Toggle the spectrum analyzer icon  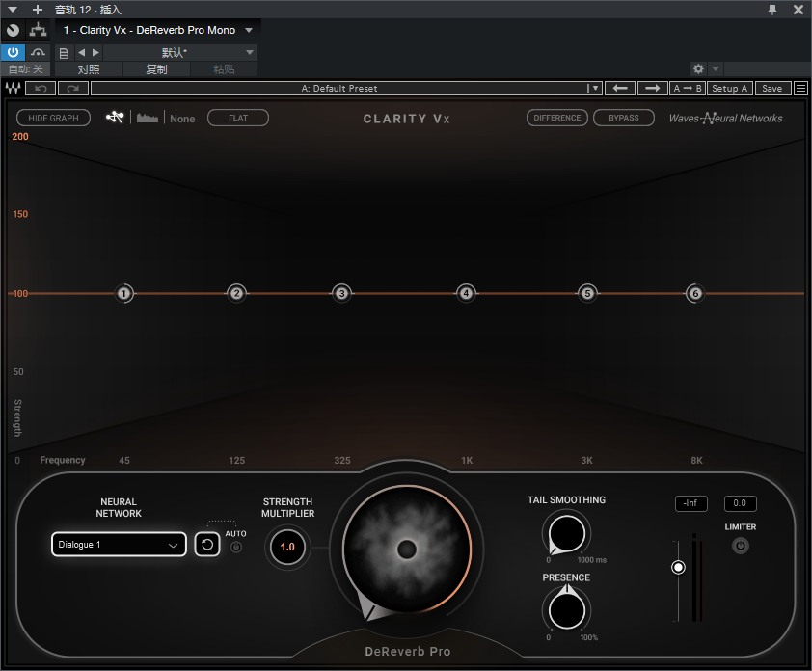tap(148, 118)
